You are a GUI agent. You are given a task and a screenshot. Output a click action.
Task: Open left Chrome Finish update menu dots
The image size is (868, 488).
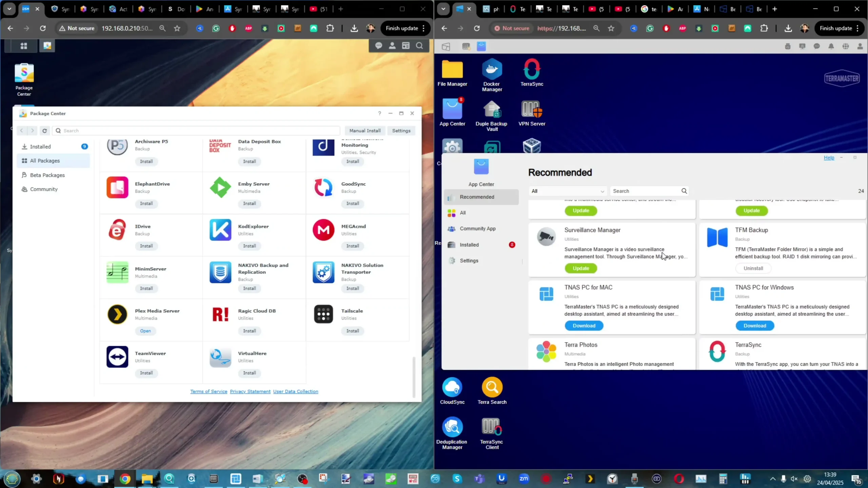[x=424, y=28]
